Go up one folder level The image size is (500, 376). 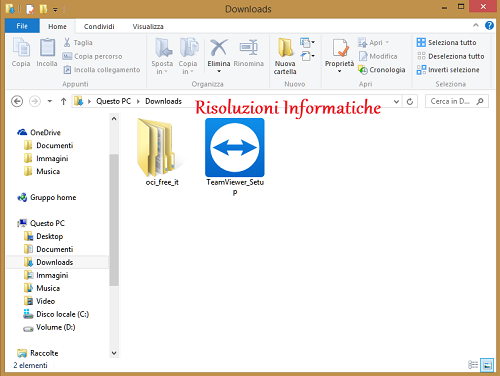click(63, 101)
